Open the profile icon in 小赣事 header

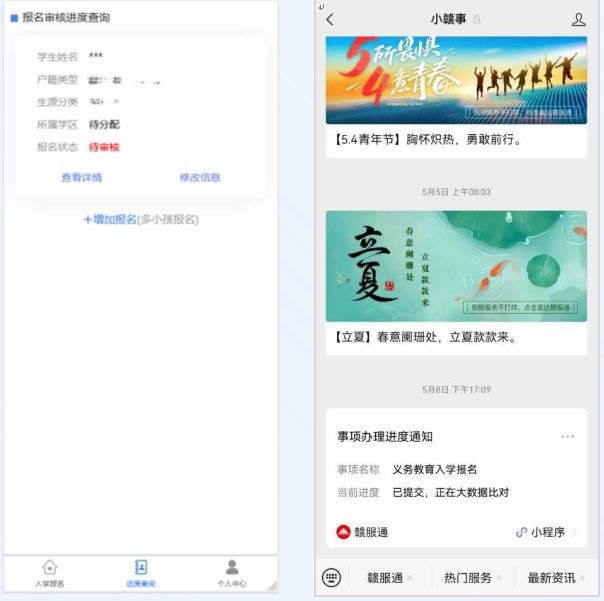[x=578, y=19]
